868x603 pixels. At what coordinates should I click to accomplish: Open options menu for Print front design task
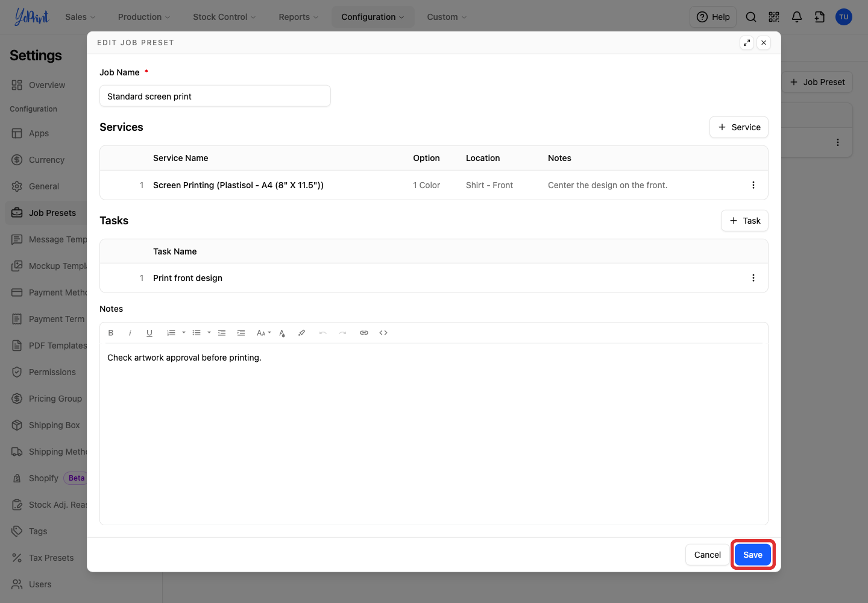[x=753, y=278]
